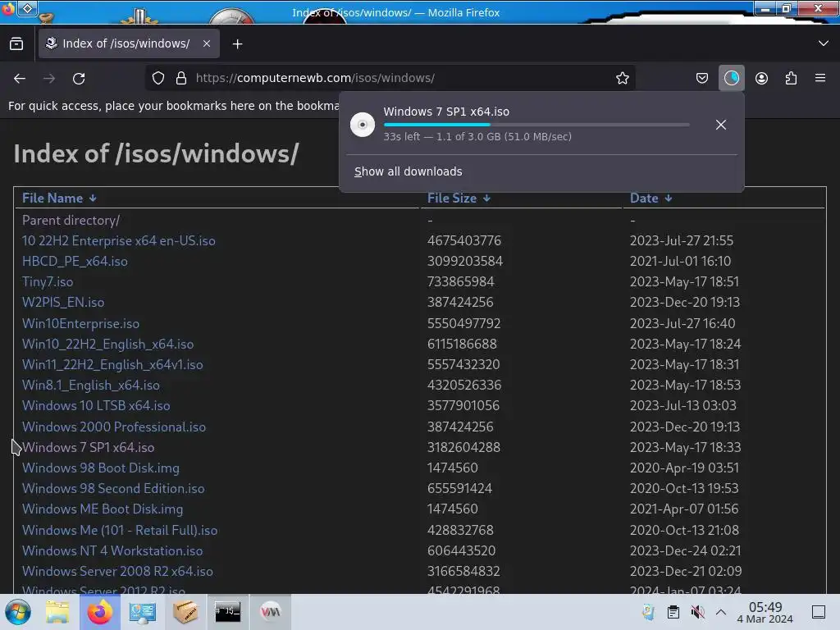Download Windows Server 2008 R2 x64.iso
Screen dimensions: 840x630
(117, 571)
